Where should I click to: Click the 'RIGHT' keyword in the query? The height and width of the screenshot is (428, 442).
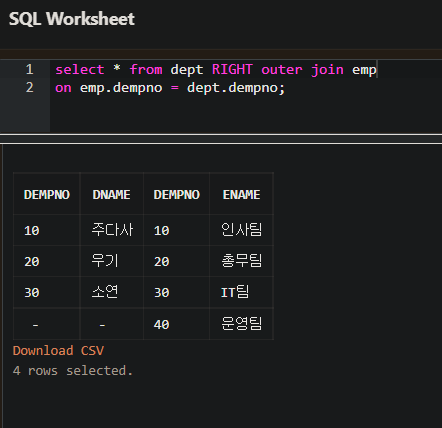pos(232,70)
